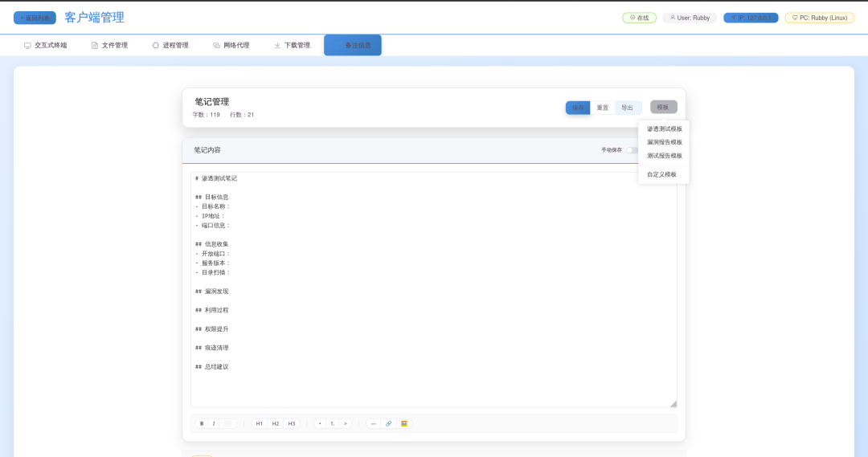The height and width of the screenshot is (457, 868).
Task: Click the 在线 status badge
Action: [640, 18]
